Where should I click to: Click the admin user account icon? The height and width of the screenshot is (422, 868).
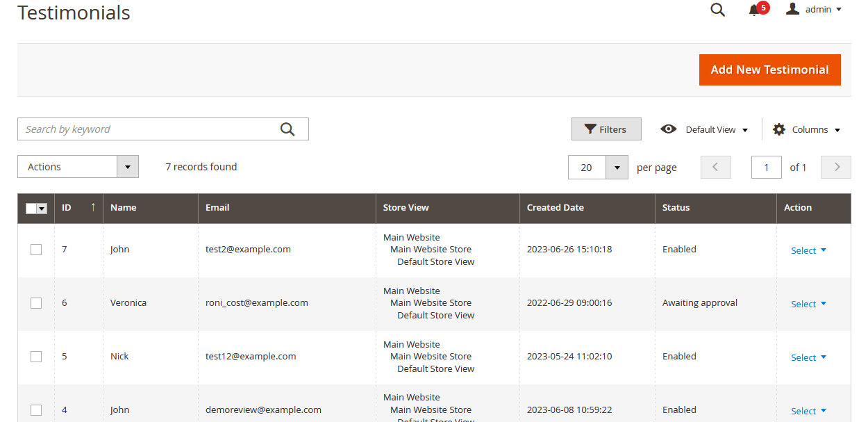coord(792,9)
